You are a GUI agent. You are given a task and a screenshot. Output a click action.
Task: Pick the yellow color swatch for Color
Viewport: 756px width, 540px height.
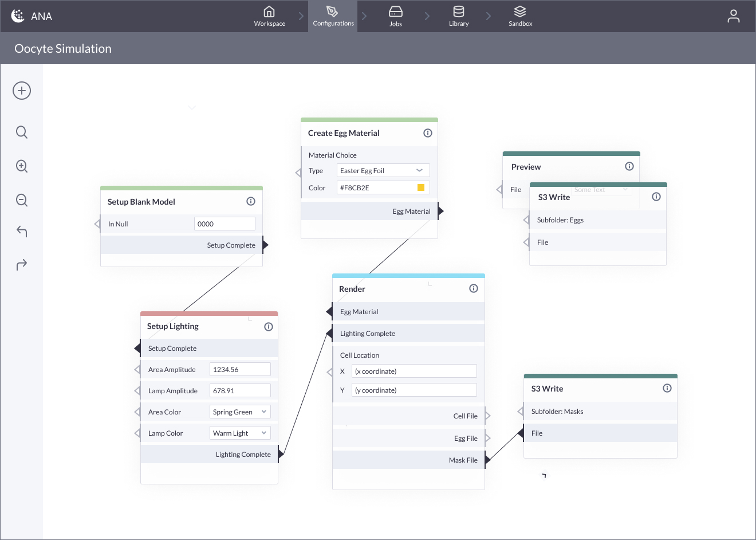[421, 187]
